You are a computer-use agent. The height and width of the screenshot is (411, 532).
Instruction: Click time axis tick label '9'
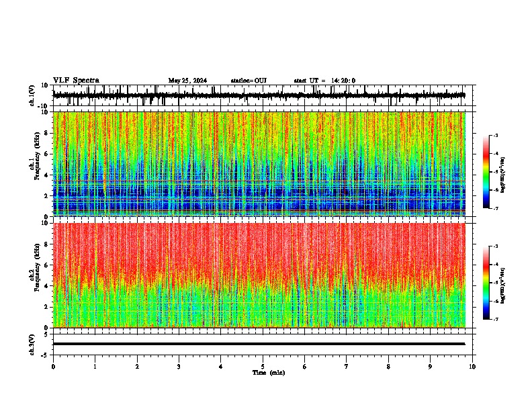[x=430, y=367]
